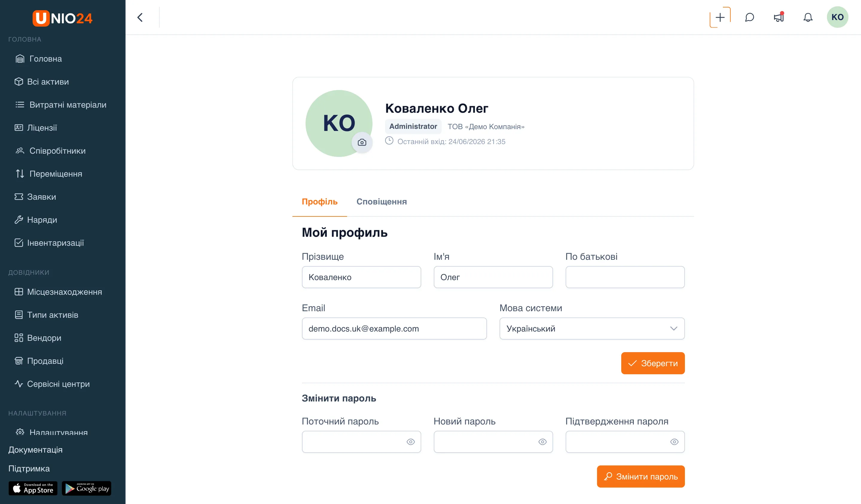
Task: Click the Прізвище input field
Action: pyautogui.click(x=361, y=277)
